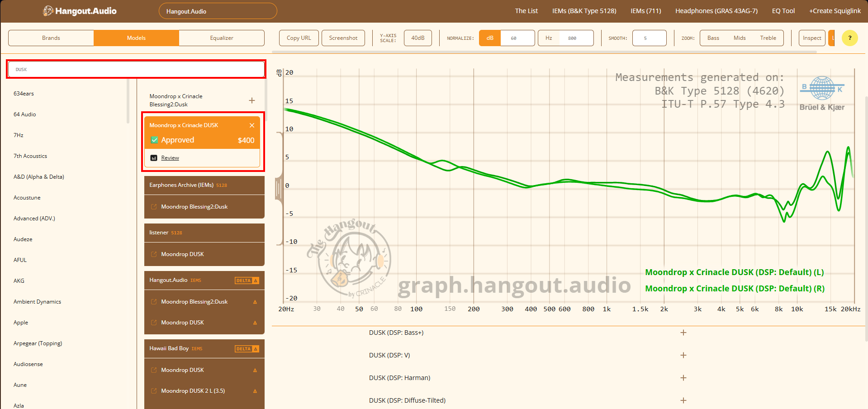Image resolution: width=868 pixels, height=409 pixels.
Task: Open the Review link
Action: point(170,158)
